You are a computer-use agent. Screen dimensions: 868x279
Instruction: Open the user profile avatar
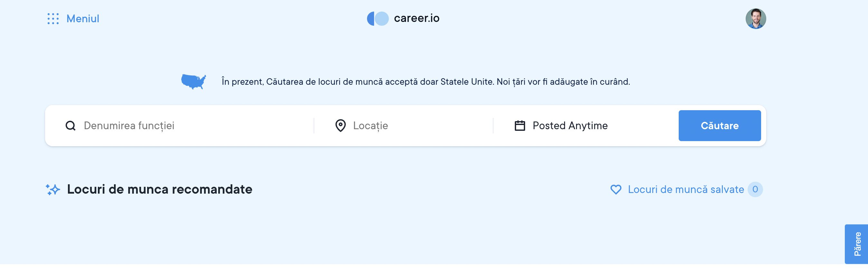755,19
